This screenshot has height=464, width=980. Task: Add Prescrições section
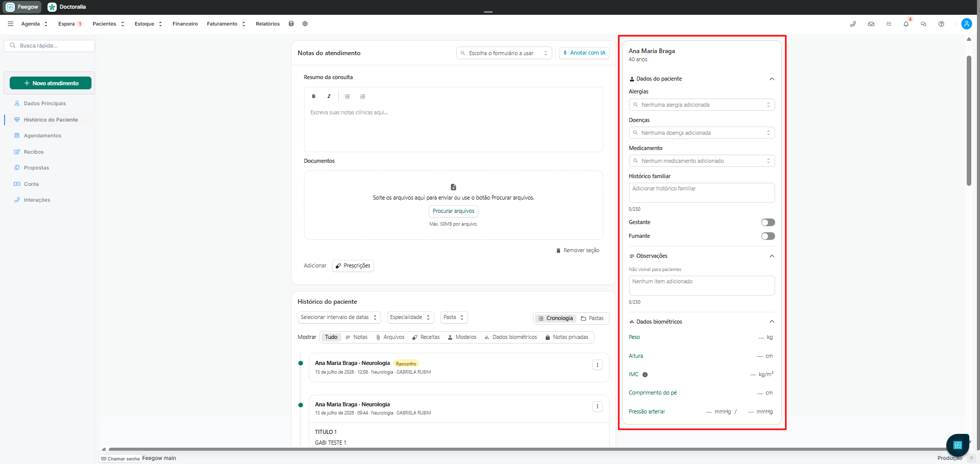(x=353, y=266)
